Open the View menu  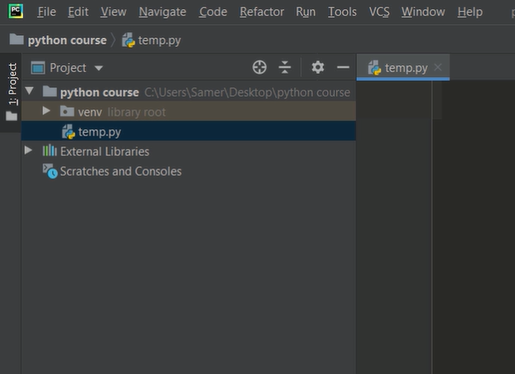113,12
